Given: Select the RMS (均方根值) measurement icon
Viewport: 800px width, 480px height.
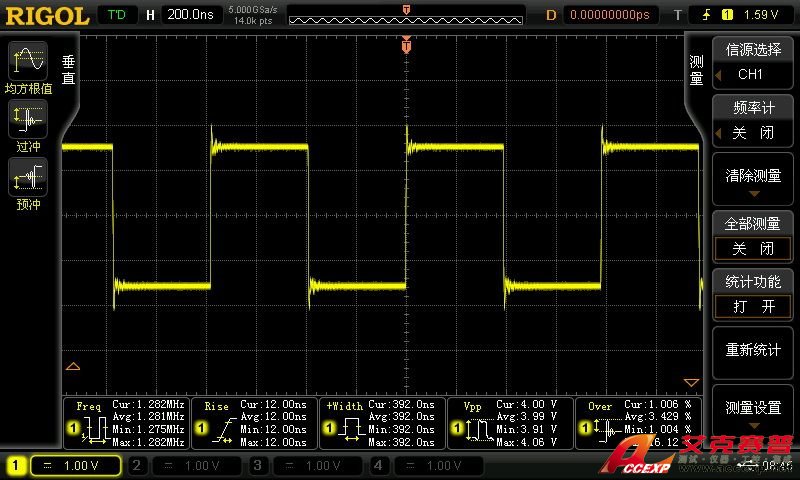Looking at the screenshot, I should pos(27,62).
